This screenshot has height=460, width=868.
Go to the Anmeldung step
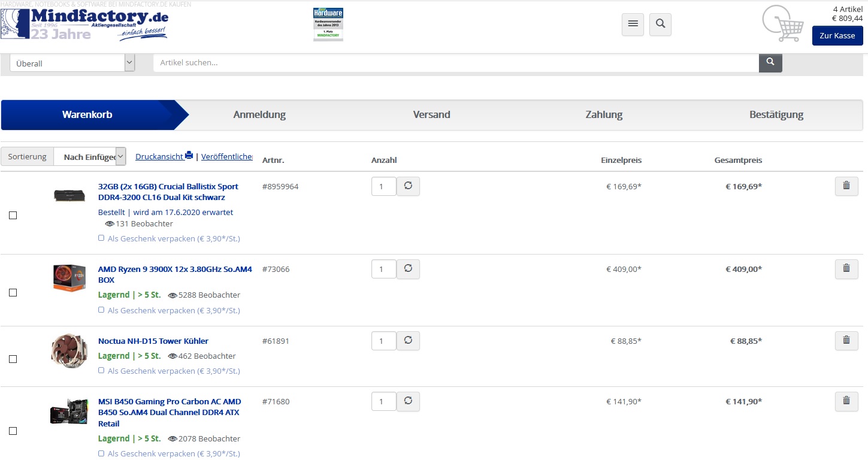pos(259,114)
